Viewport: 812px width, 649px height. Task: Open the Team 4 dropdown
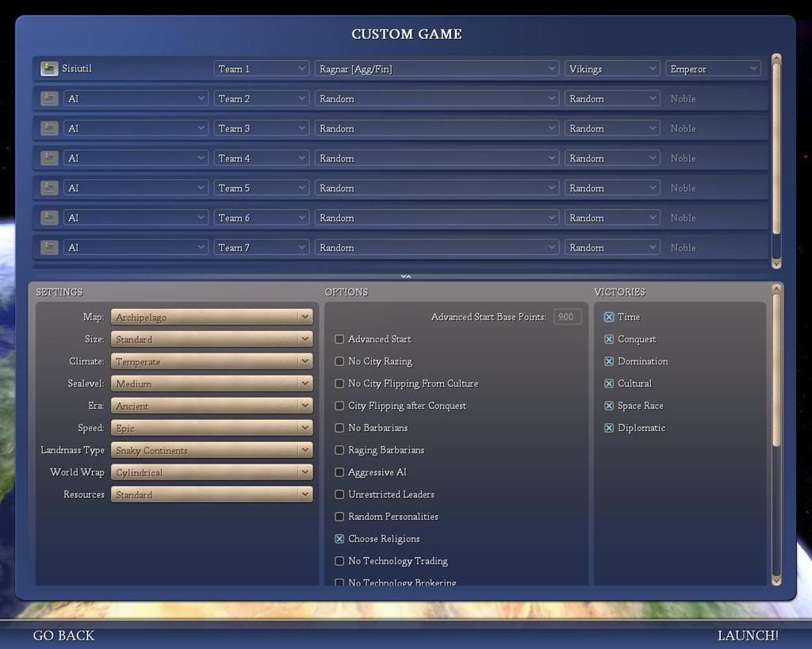point(262,158)
